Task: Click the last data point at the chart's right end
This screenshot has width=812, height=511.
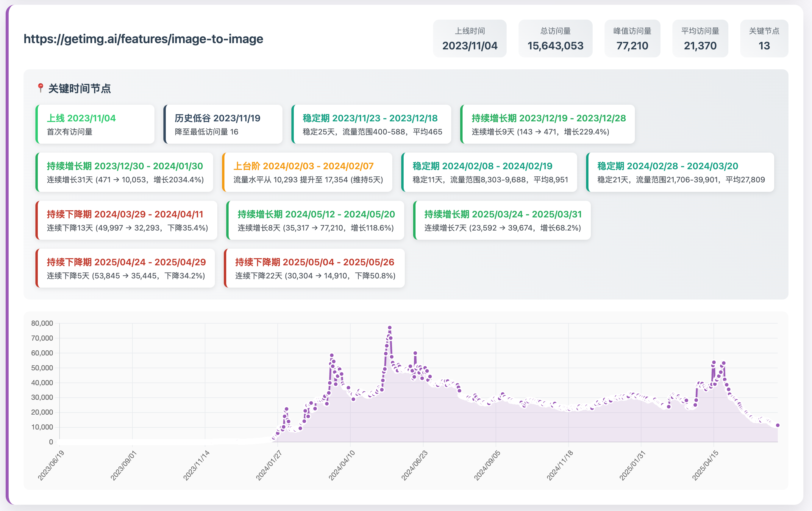Action: [x=777, y=425]
